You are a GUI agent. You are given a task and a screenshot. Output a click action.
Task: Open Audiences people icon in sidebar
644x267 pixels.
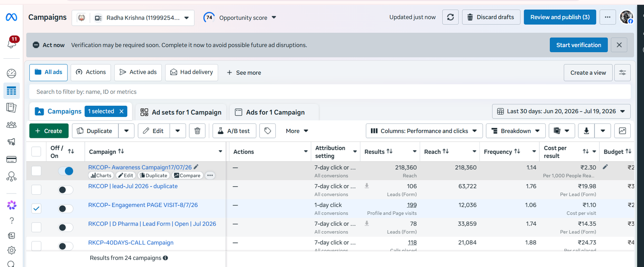click(11, 125)
